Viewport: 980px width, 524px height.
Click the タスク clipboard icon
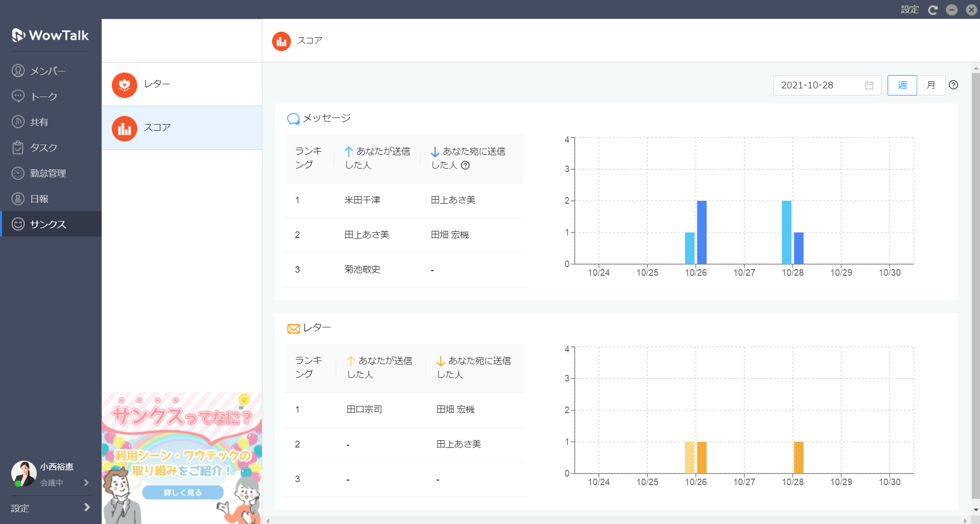pyautogui.click(x=18, y=148)
